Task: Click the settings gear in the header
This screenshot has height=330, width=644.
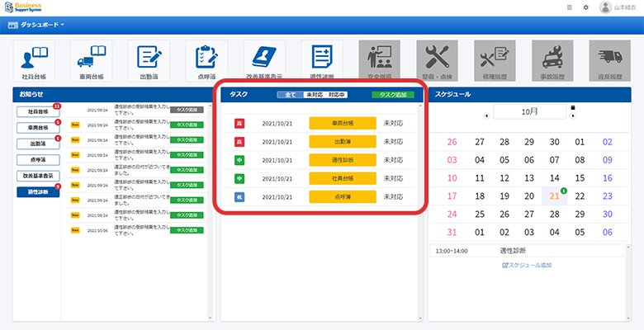Action: [x=586, y=7]
